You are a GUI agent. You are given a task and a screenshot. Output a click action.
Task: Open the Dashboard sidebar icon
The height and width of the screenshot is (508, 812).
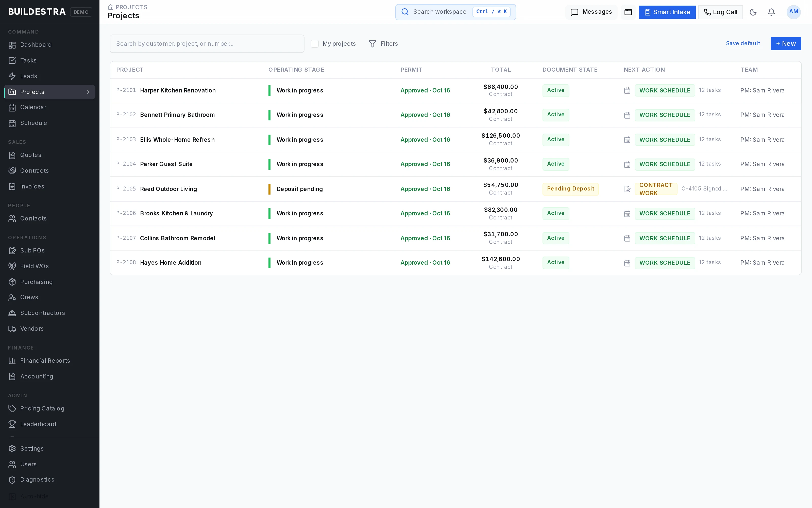pyautogui.click(x=12, y=45)
